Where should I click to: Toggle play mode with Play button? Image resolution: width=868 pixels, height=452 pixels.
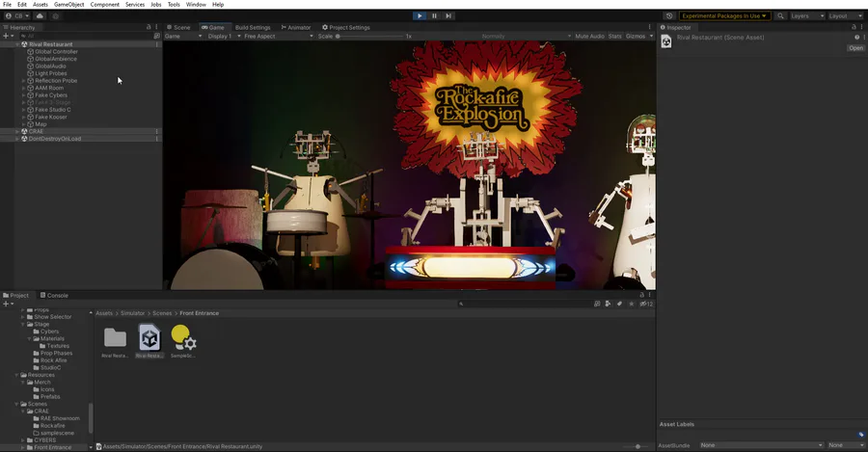pyautogui.click(x=420, y=16)
